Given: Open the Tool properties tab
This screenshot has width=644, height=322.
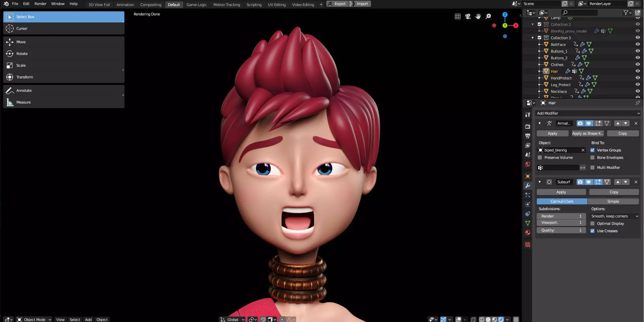Looking at the screenshot, I should click(528, 115).
